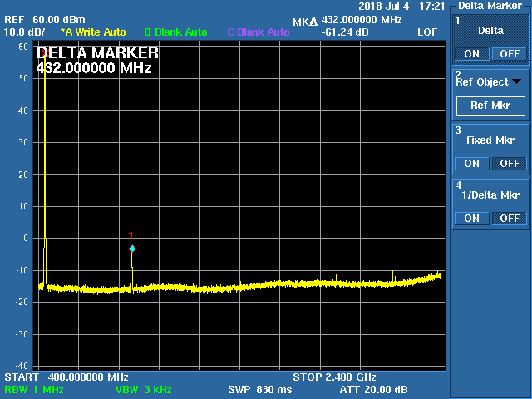Turn Delta marker OFF

point(510,54)
